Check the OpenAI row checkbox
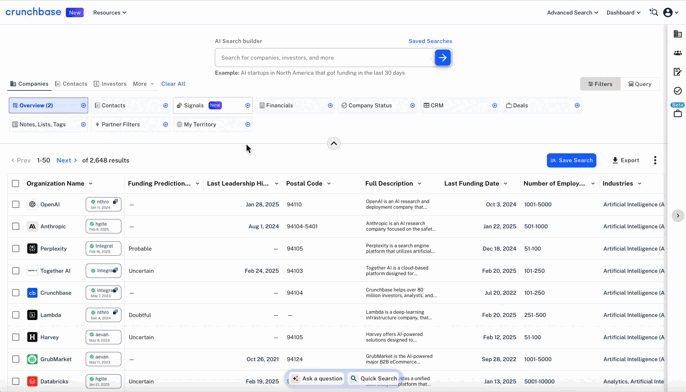 [16, 204]
